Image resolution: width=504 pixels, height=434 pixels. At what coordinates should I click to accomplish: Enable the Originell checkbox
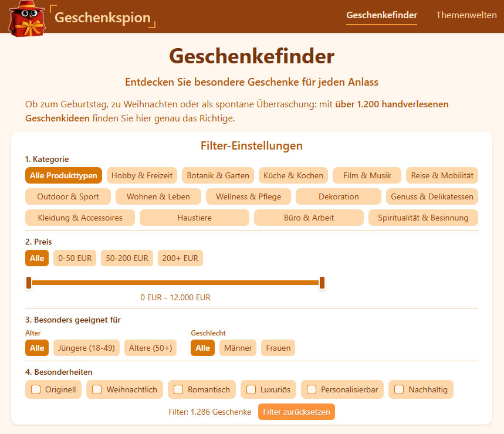point(36,389)
